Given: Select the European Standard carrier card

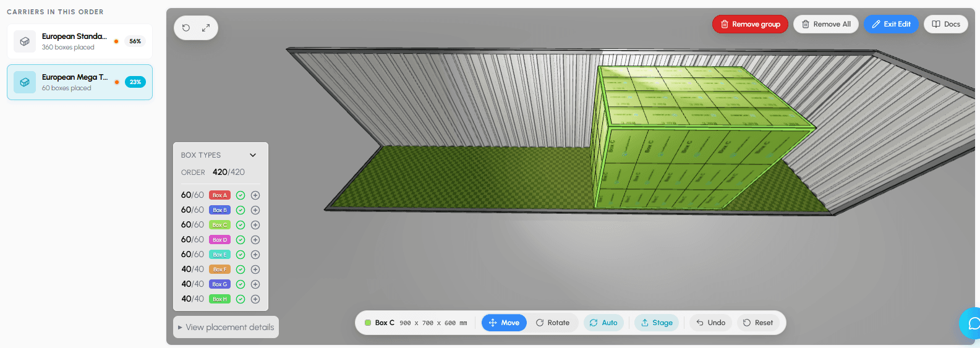Looking at the screenshot, I should (80, 41).
